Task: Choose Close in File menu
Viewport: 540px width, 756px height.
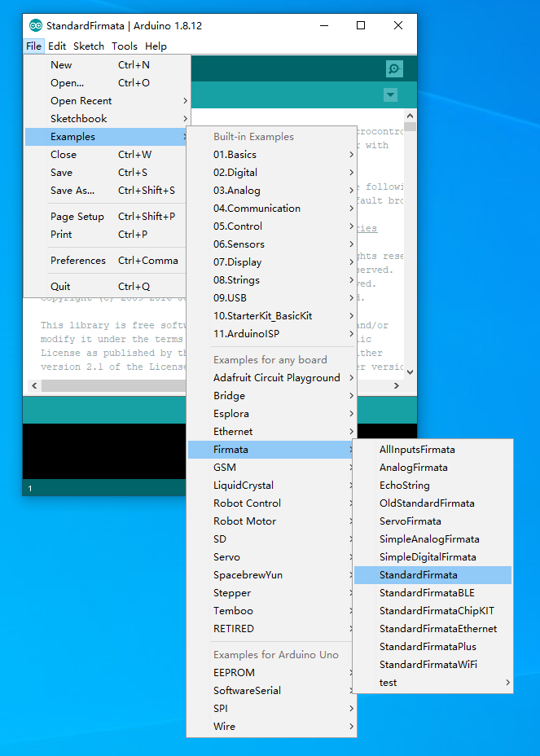Action: pos(106,155)
